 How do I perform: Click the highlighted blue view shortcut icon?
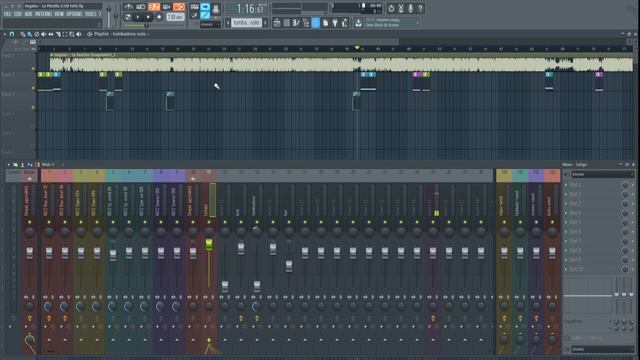[316, 23]
